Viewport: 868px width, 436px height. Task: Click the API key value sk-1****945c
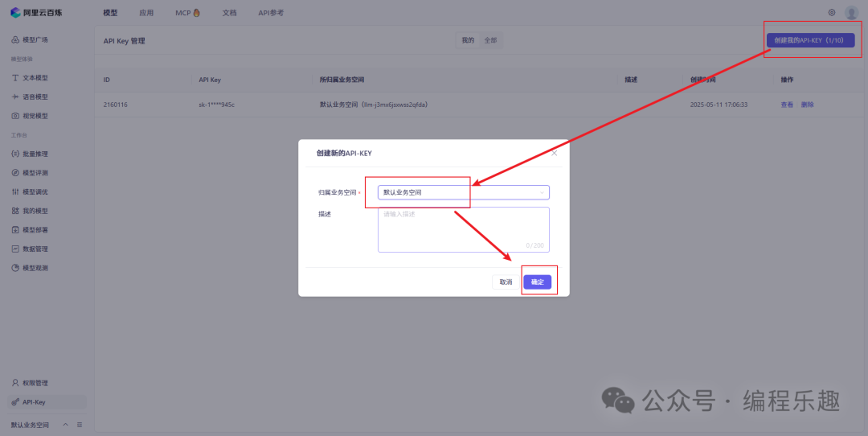[x=216, y=105]
